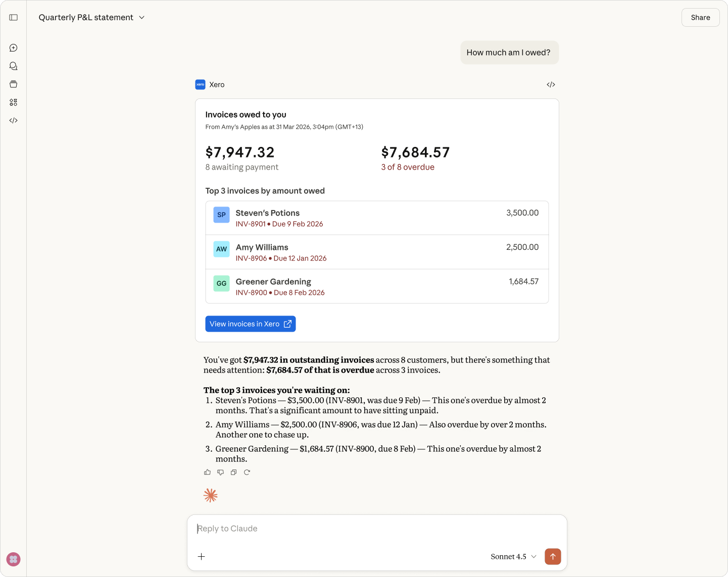Select the Amy Williams invoice row

pos(377,252)
